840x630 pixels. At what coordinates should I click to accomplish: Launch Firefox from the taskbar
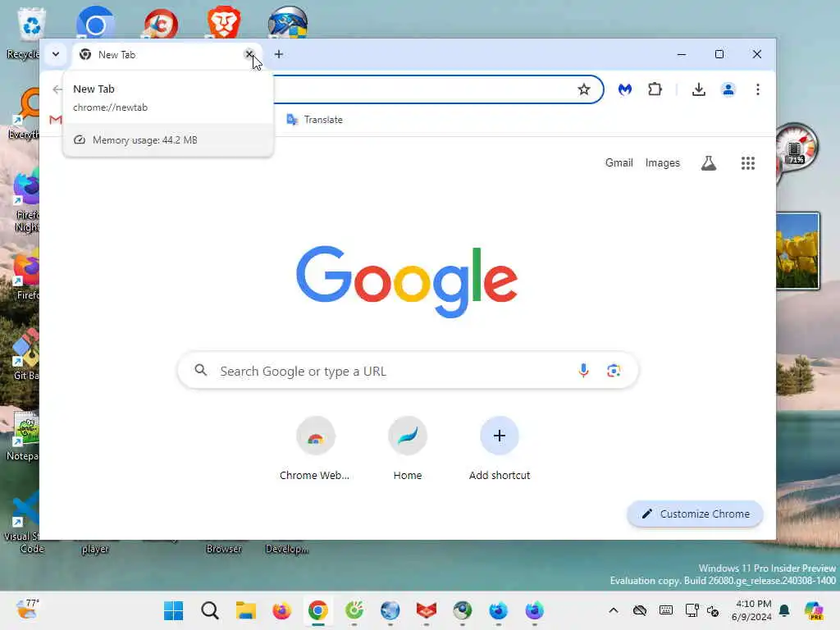pyautogui.click(x=282, y=610)
